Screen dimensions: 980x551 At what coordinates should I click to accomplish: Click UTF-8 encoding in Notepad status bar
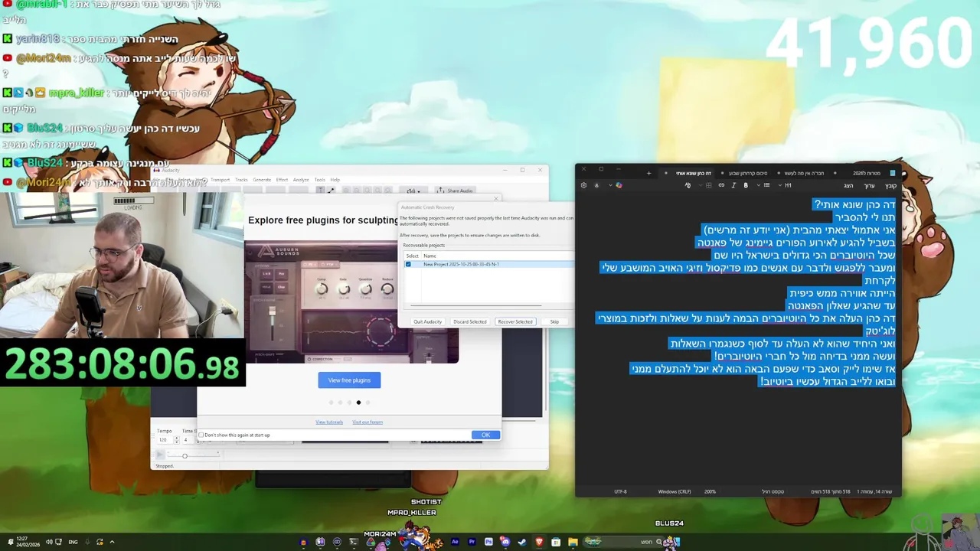620,491
